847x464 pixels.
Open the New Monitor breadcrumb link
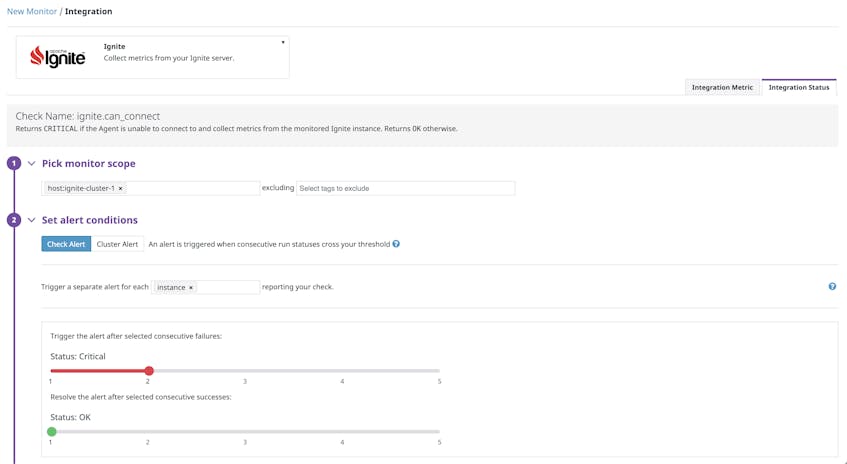[32, 11]
